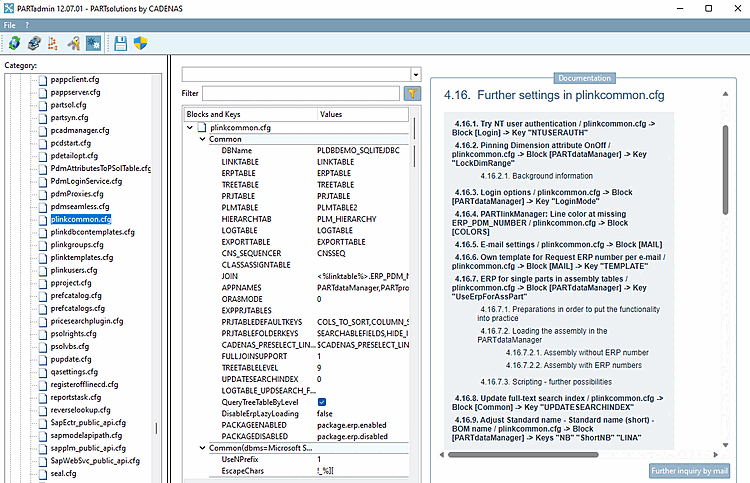The width and height of the screenshot is (750, 483).
Task: Click into the Filter text field
Action: pyautogui.click(x=301, y=93)
